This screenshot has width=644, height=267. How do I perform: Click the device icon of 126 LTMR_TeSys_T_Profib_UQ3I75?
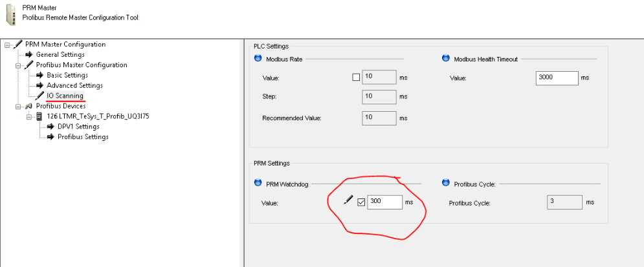coord(39,116)
